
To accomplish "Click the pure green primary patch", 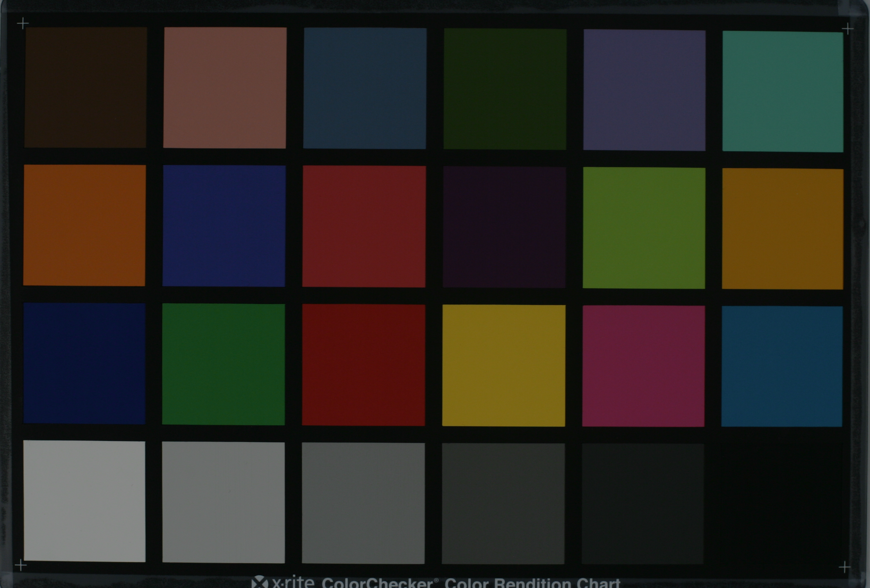I will [223, 364].
